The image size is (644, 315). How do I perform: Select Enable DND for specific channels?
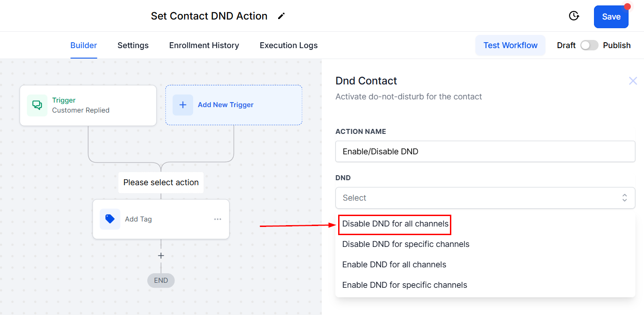click(404, 285)
